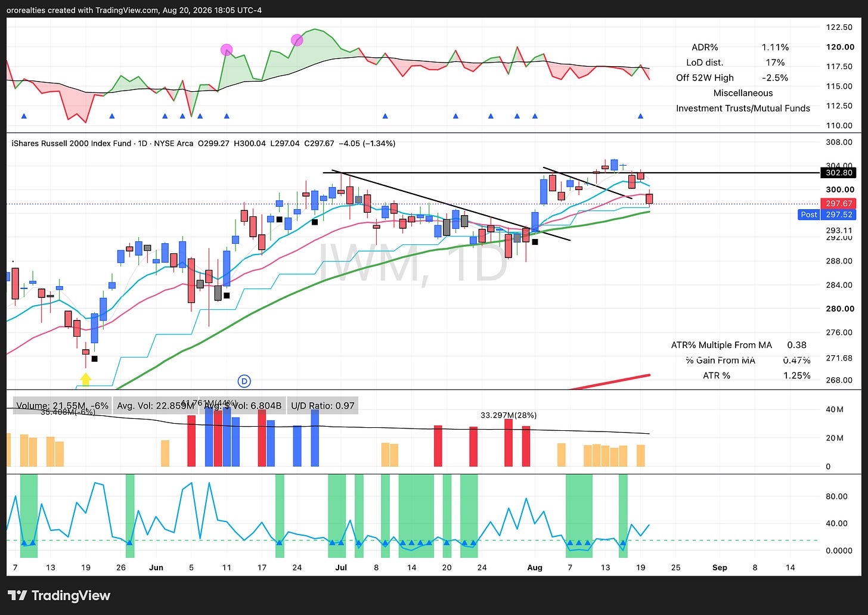Click the −4.05 (−1.34%) change text
The image size is (868, 615).
click(368, 143)
